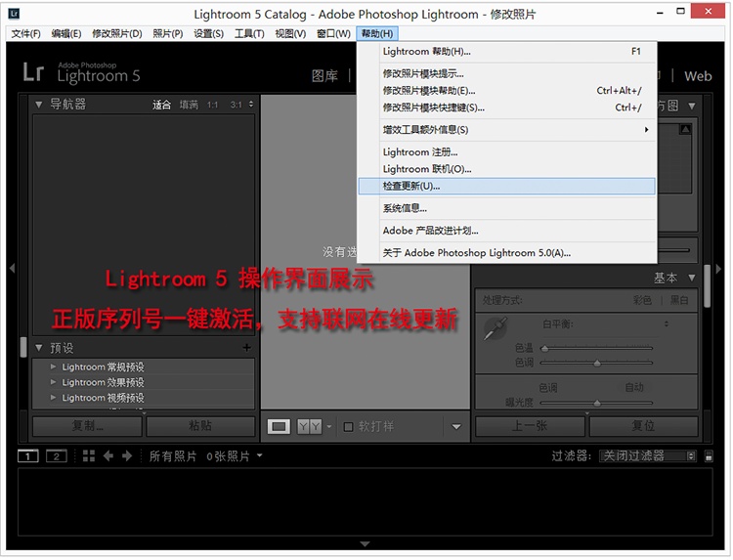
Task: Open the 设置(S) menu
Action: [x=208, y=33]
